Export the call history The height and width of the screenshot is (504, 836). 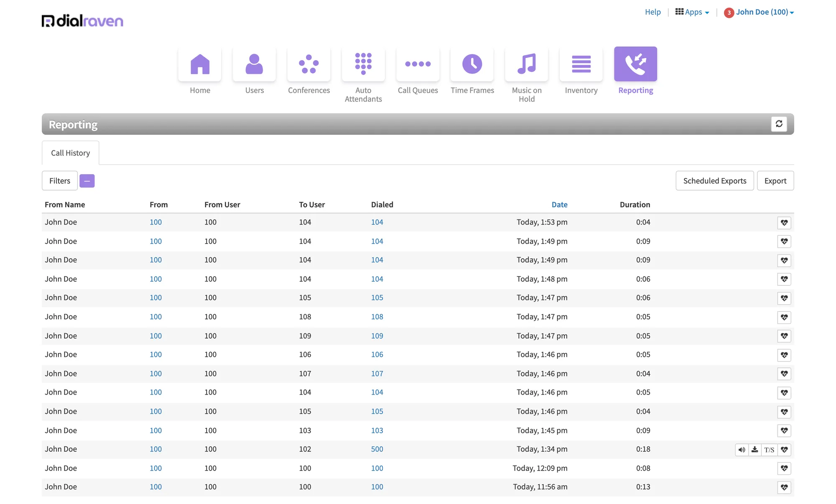[775, 181]
